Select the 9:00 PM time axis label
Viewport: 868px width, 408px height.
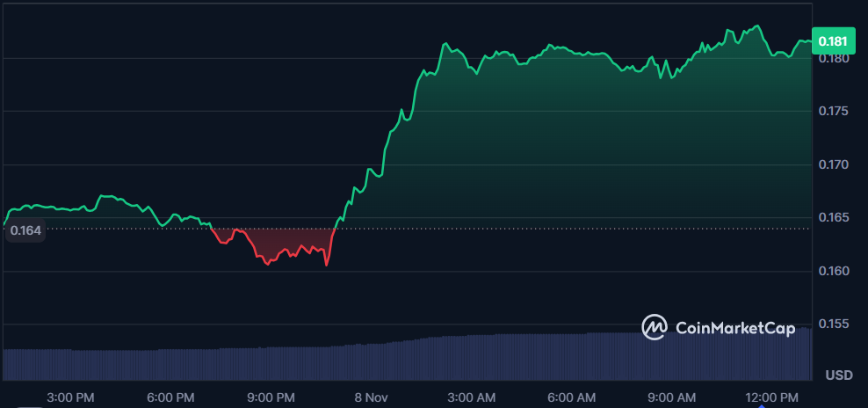(x=271, y=397)
